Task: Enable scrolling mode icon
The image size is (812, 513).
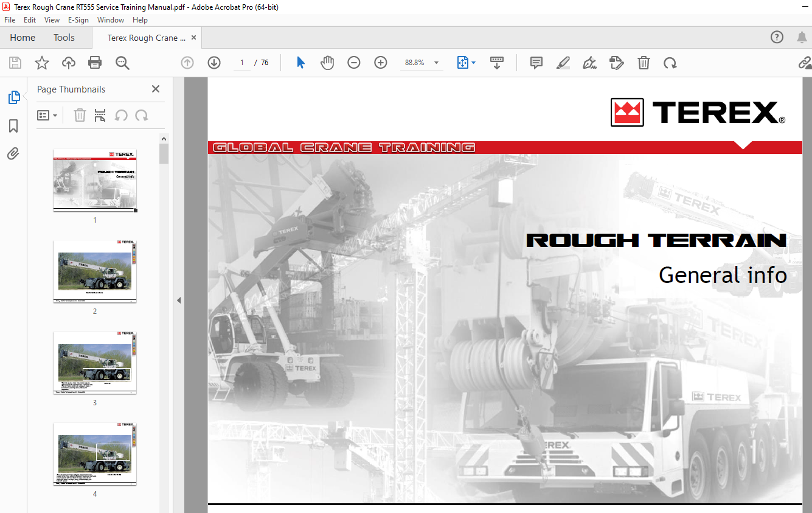Action: [497, 63]
